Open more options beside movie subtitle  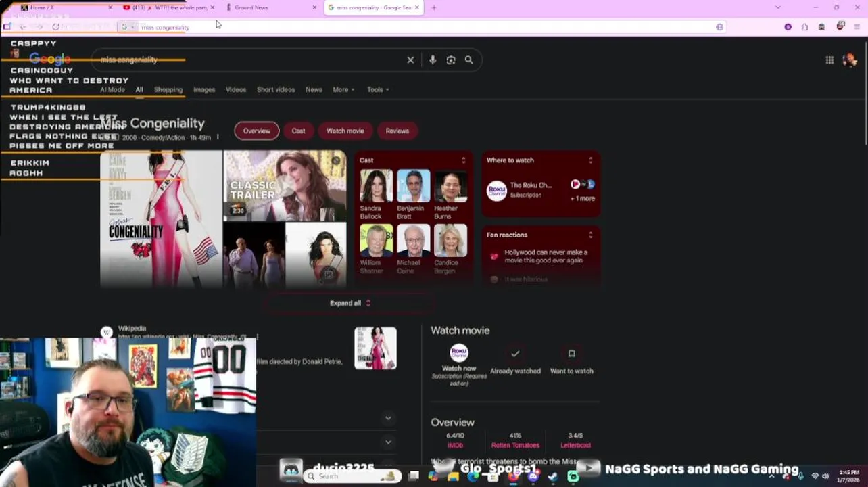(218, 137)
